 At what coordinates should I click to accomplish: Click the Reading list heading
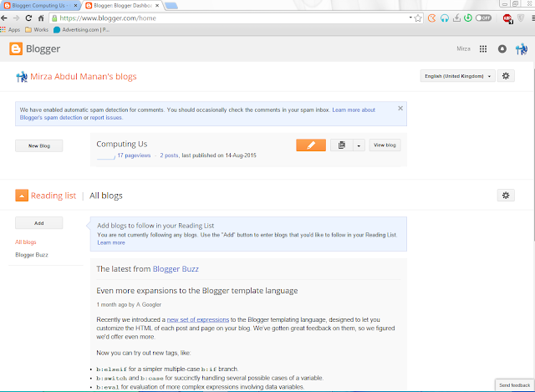[53, 196]
